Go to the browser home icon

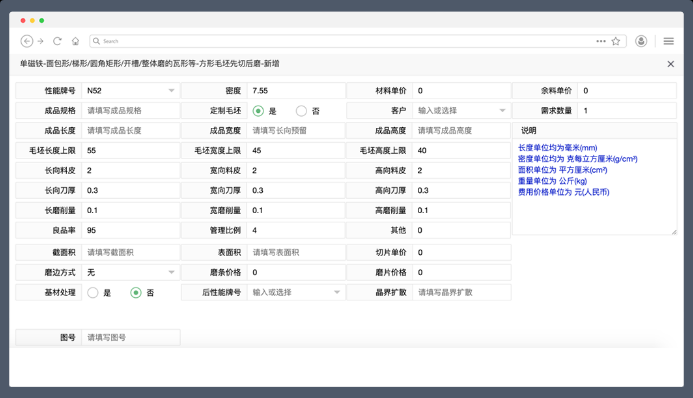tap(76, 41)
